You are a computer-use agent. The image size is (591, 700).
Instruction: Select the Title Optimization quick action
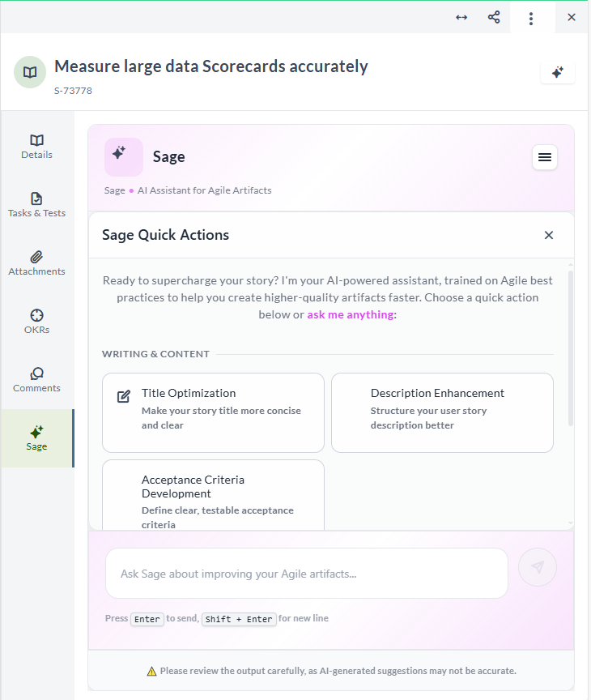(x=213, y=412)
